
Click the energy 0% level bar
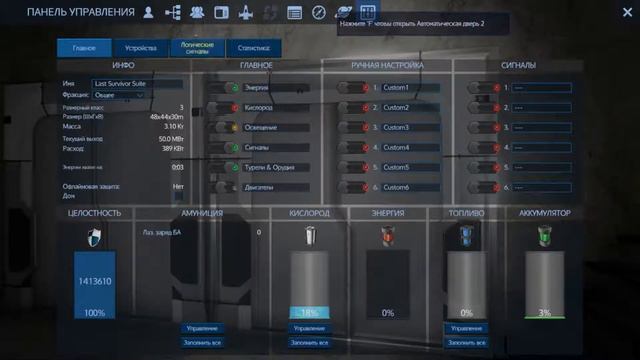[388, 285]
